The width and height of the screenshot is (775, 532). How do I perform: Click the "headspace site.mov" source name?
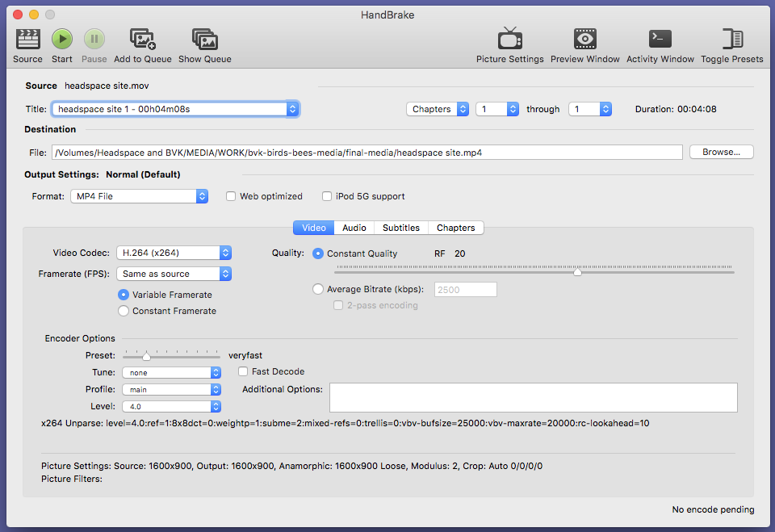[x=107, y=86]
